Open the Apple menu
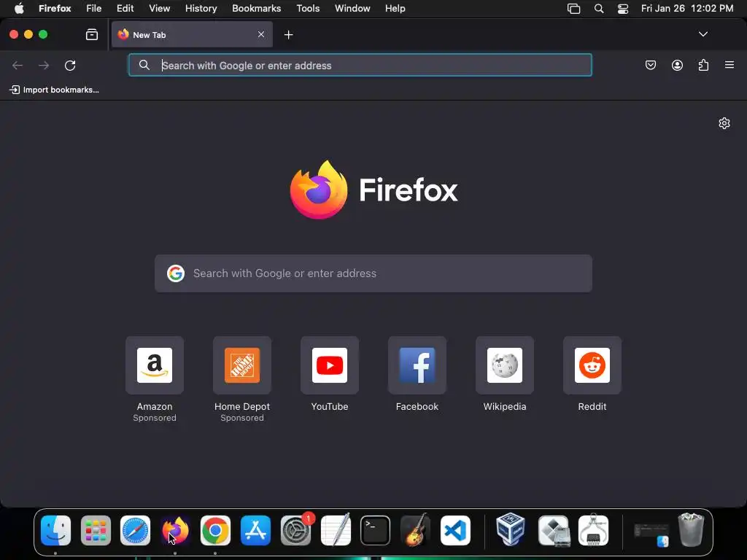The height and width of the screenshot is (560, 747). [19, 9]
